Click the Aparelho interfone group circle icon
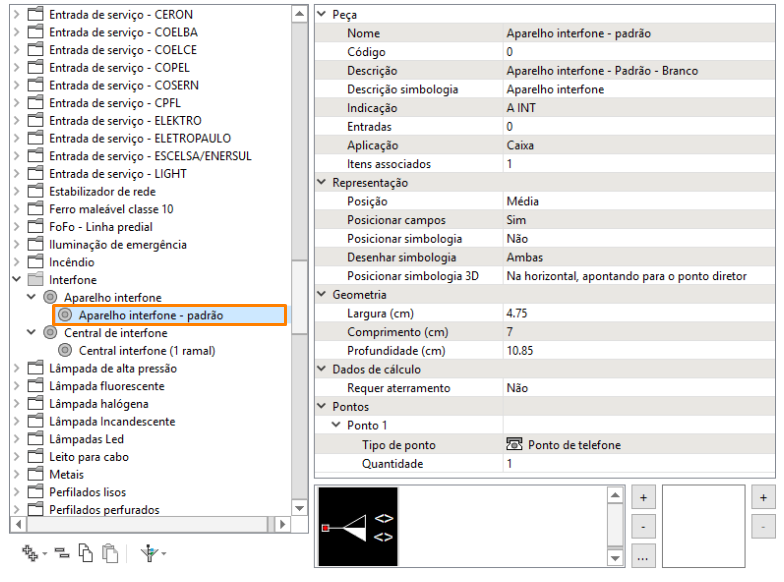Screen dimensions: 784x582 click(x=50, y=297)
